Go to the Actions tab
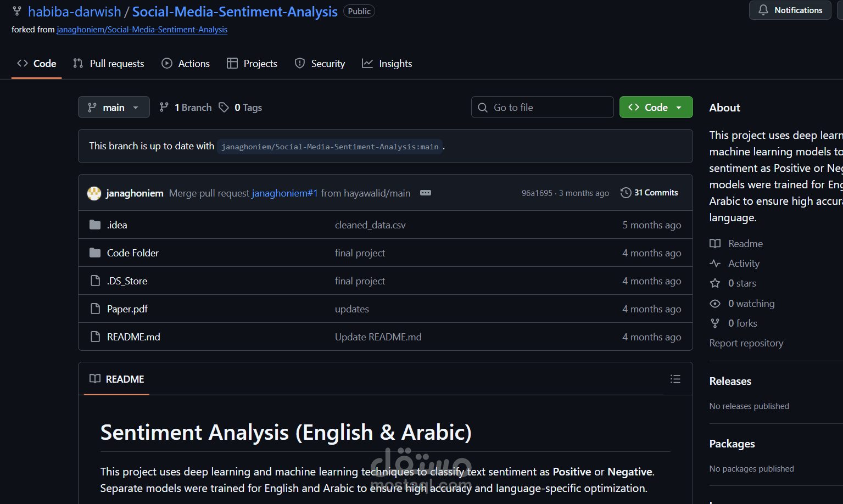Screen dimensions: 843x504 click(186, 64)
